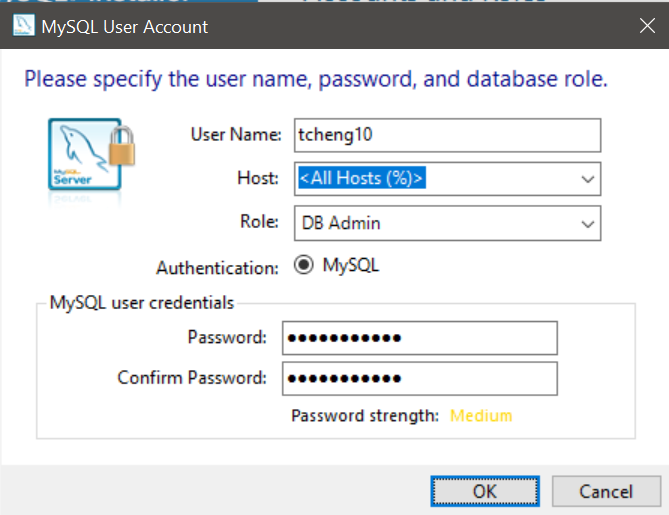
Task: Open the Role dropdown arrow
Action: coord(587,223)
